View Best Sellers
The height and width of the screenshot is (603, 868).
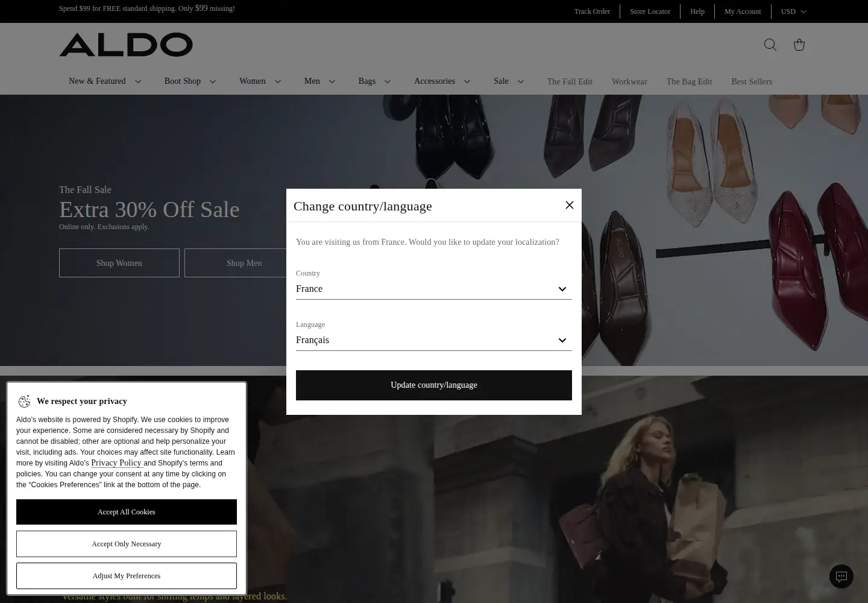click(x=752, y=81)
